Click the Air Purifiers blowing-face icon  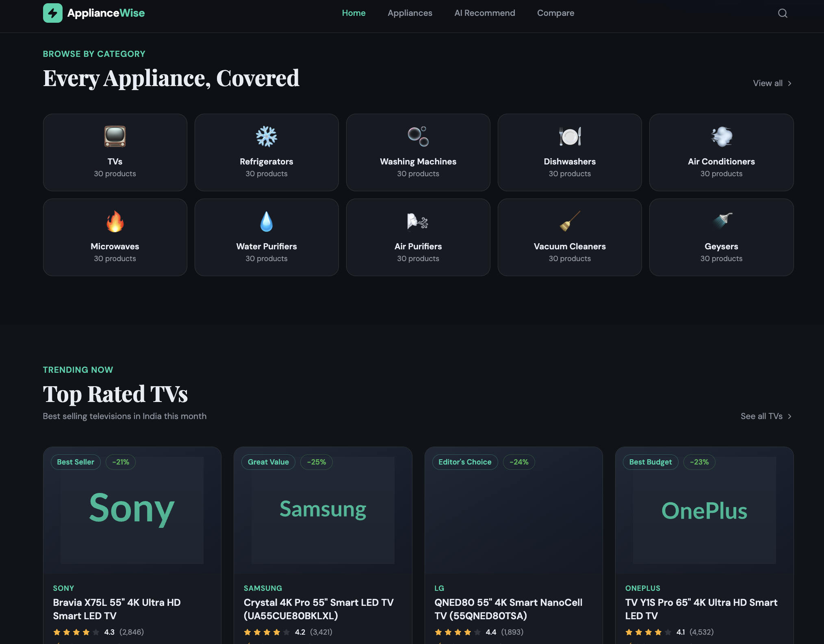[418, 221]
